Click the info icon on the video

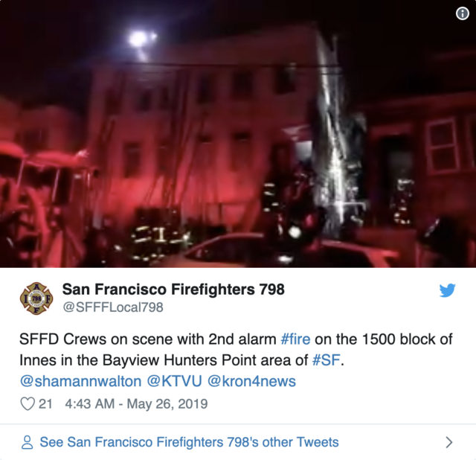click(x=463, y=13)
